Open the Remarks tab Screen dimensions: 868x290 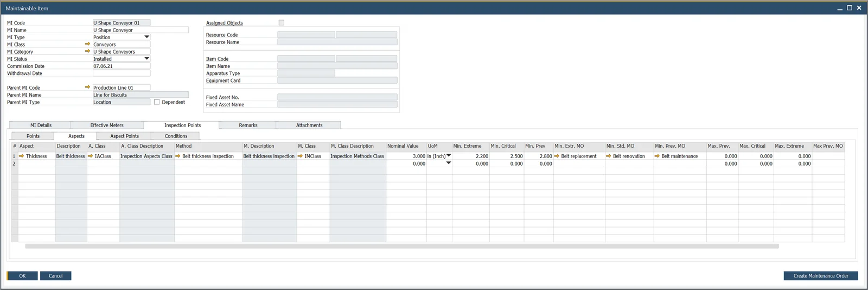tap(248, 125)
